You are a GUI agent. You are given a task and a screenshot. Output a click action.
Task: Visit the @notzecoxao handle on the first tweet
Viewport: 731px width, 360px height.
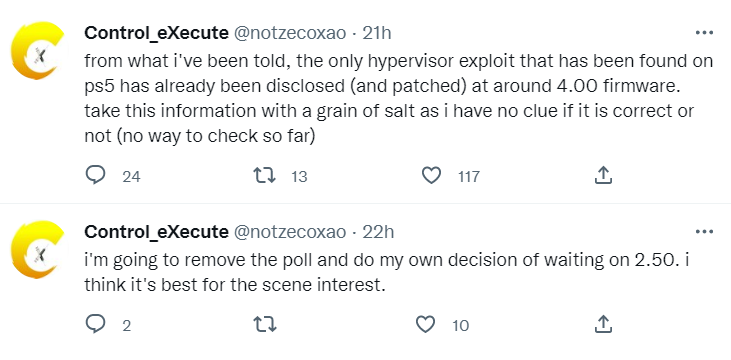pyautogui.click(x=290, y=34)
